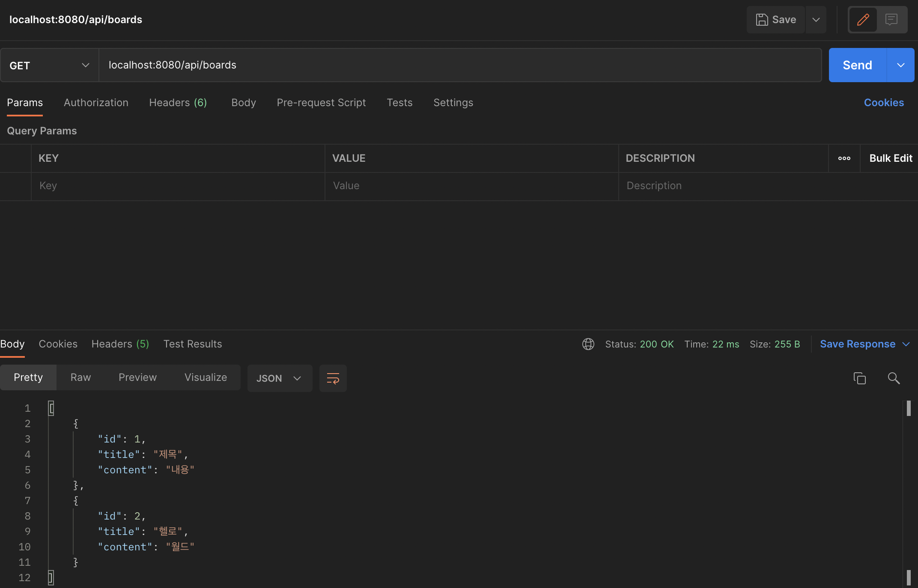Image resolution: width=918 pixels, height=588 pixels.
Task: Open the Authorization tab
Action: [x=96, y=103]
